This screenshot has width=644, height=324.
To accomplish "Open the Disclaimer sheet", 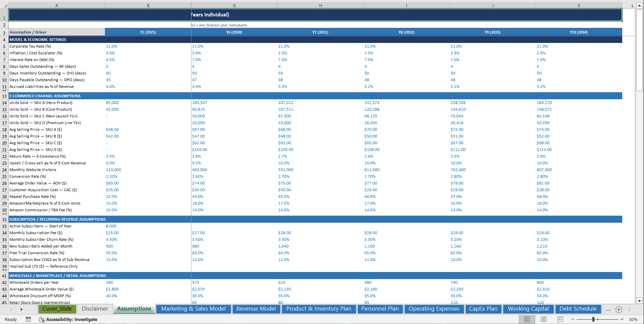I will pos(95,309).
